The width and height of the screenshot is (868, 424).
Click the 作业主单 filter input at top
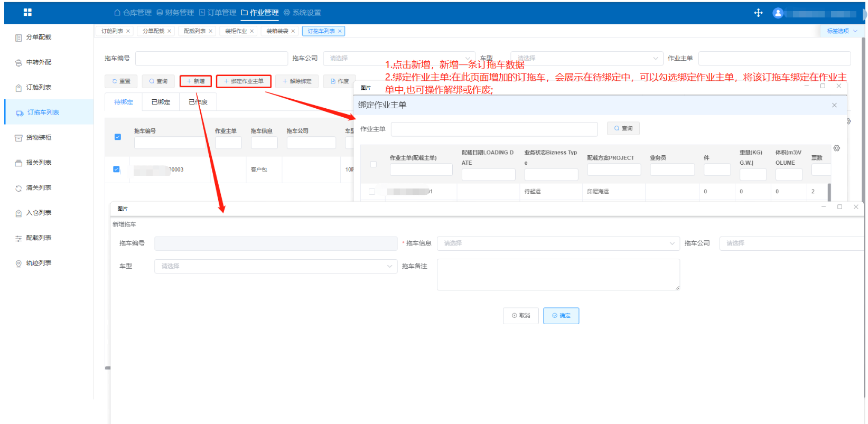[x=774, y=58]
